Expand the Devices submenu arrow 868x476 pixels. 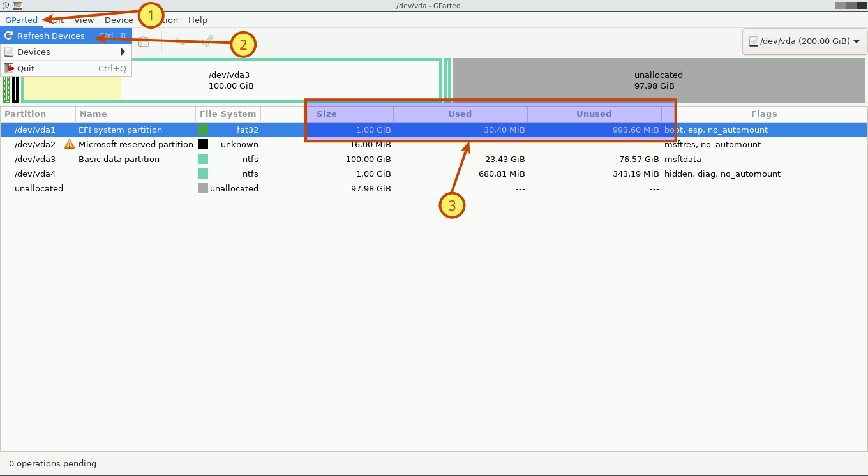pos(123,52)
